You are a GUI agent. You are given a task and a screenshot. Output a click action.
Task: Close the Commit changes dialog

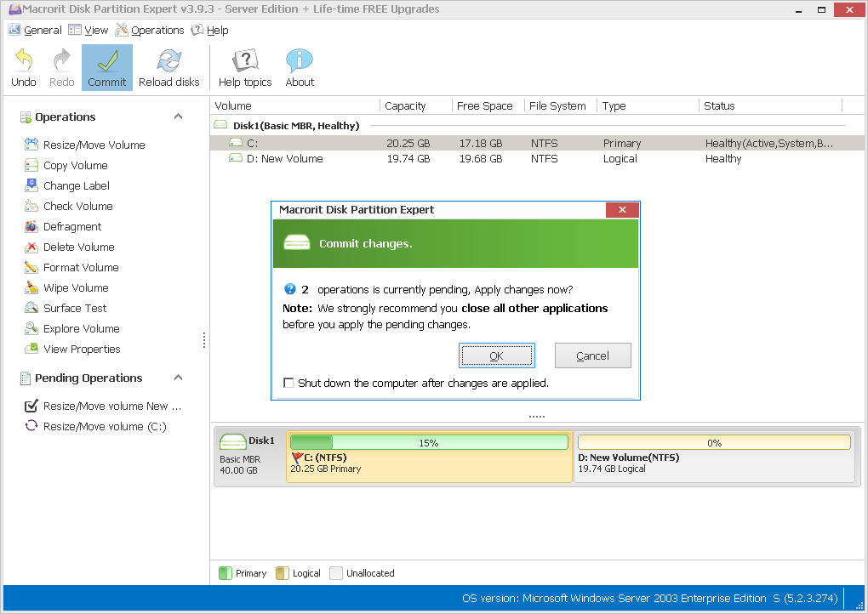622,210
